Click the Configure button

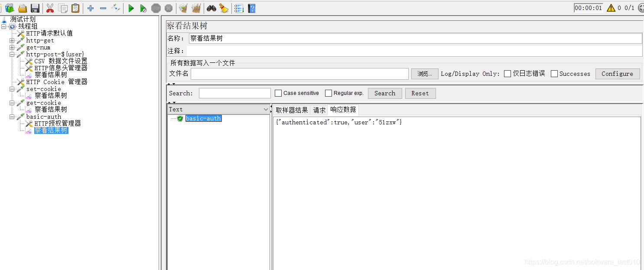point(617,74)
